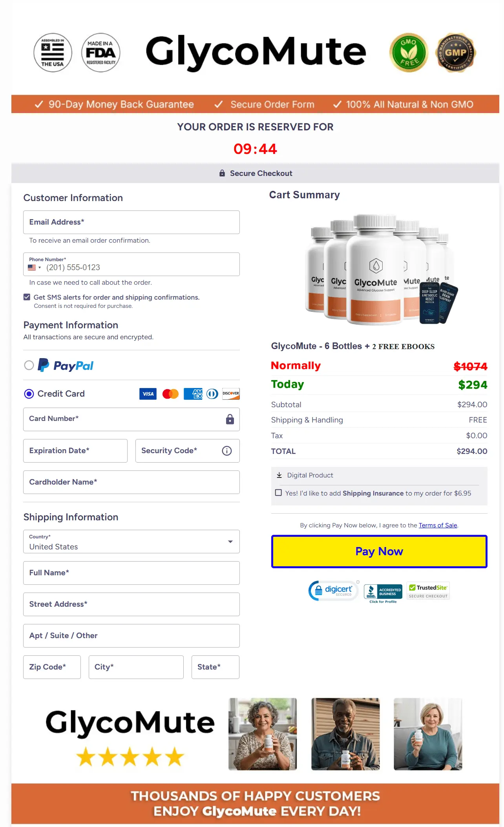
Task: Select the PayPal payment option
Action: (29, 366)
